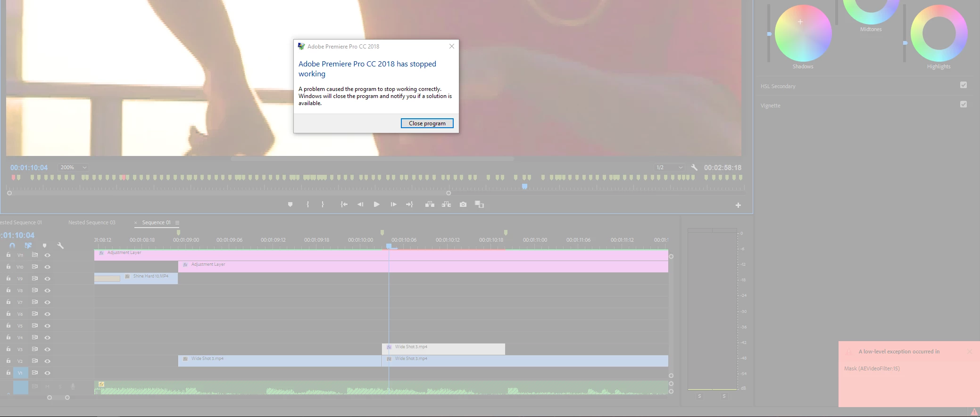This screenshot has width=980, height=417.
Task: Toggle sync lock on V11 track
Action: pos(34,254)
